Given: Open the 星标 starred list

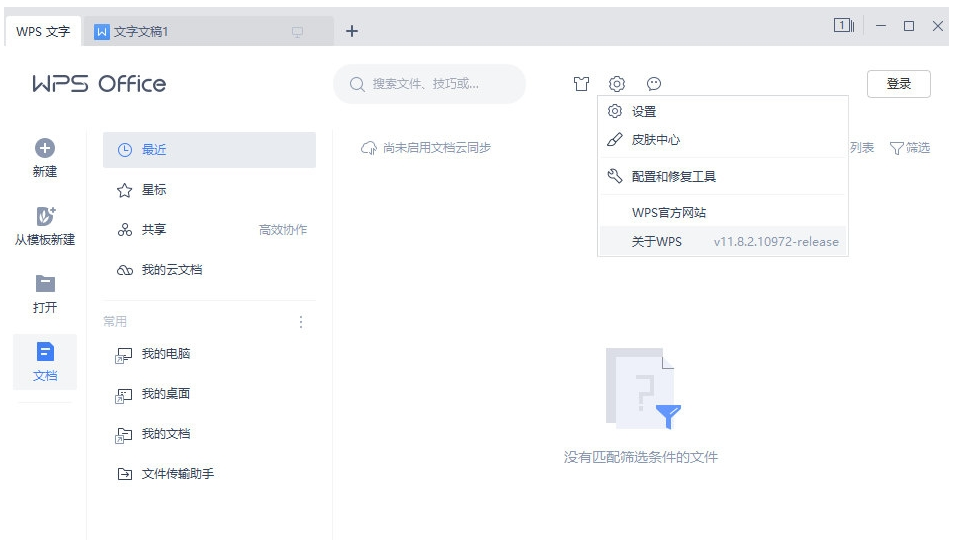Looking at the screenshot, I should tap(209, 190).
